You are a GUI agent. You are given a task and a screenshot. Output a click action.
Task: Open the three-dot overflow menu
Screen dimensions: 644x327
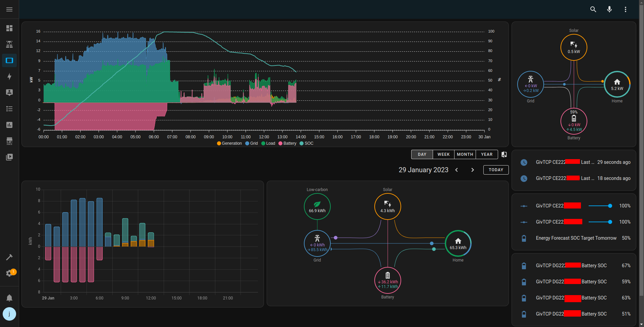625,9
